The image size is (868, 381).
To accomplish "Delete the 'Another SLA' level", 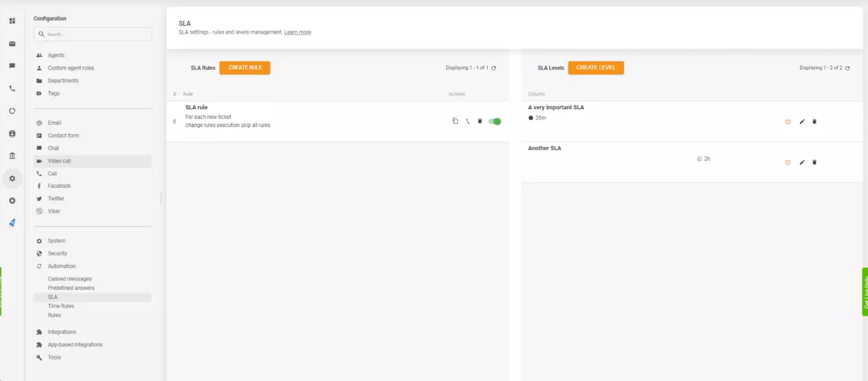I will pyautogui.click(x=814, y=162).
